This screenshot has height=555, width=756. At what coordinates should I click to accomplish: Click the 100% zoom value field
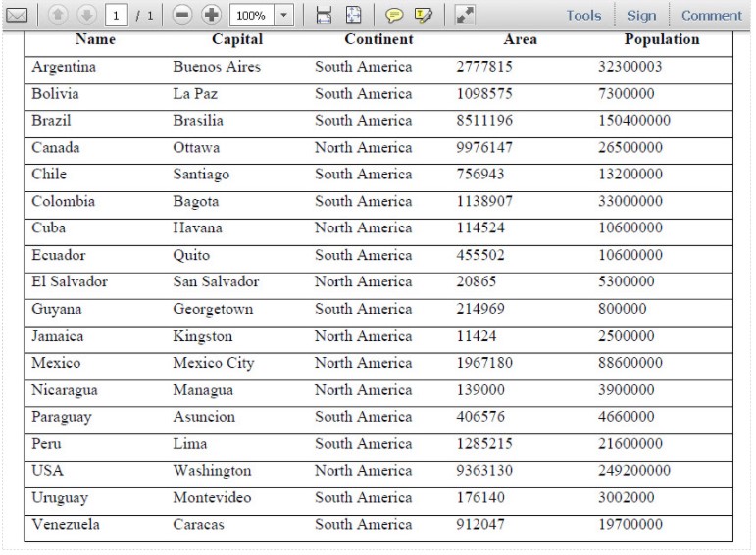[x=252, y=16]
